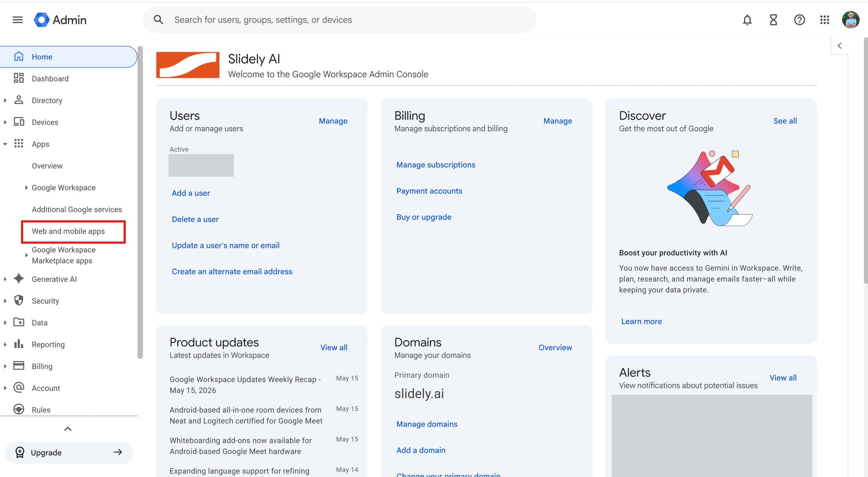This screenshot has height=477, width=868.
Task: Collapse the sidebar with the up chevron
Action: click(68, 429)
